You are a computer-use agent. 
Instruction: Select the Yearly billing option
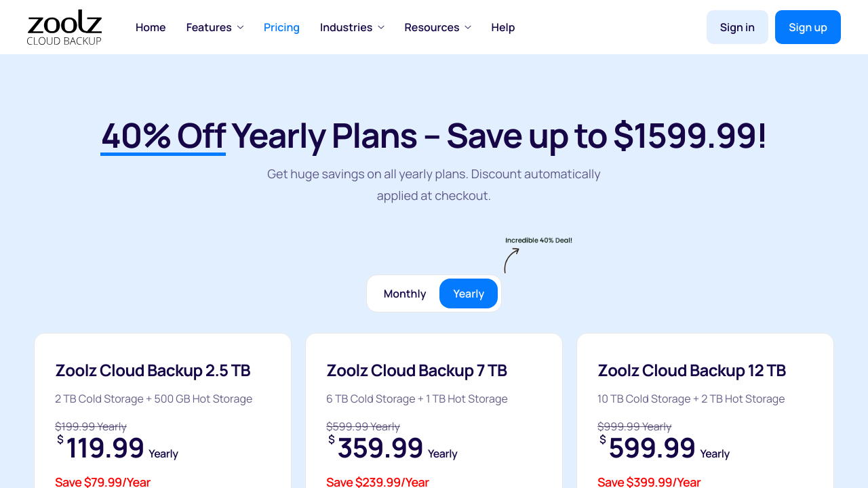[x=469, y=293]
